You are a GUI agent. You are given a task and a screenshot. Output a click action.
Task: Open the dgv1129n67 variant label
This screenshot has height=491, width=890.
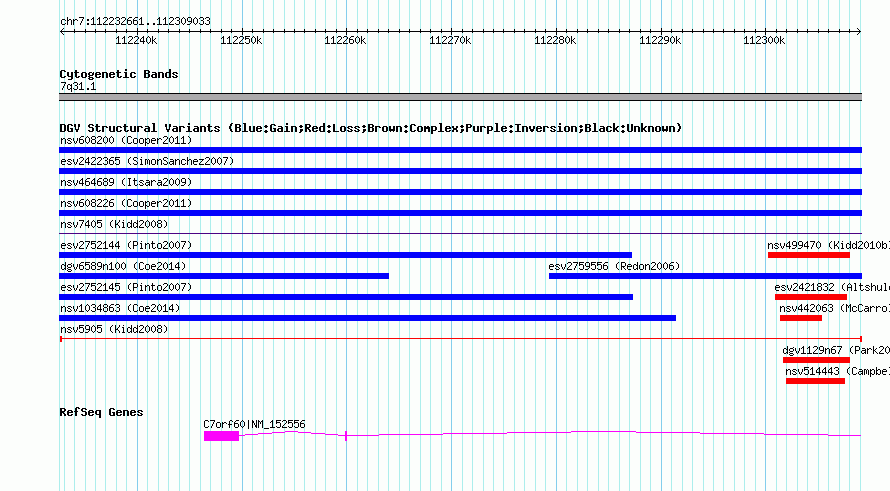836,350
